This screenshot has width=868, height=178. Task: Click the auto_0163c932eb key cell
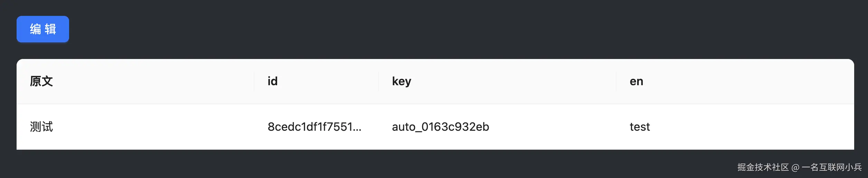(x=440, y=127)
